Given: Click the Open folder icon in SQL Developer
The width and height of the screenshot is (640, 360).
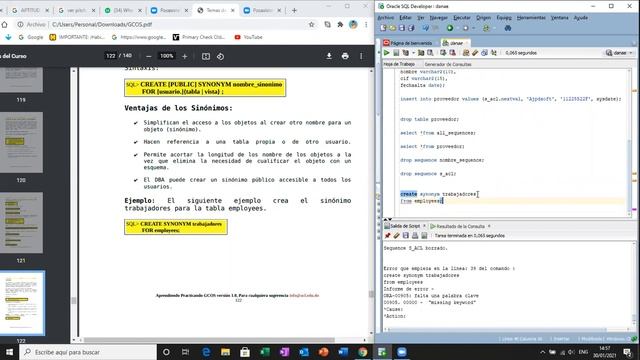Looking at the screenshot, I should [392, 28].
